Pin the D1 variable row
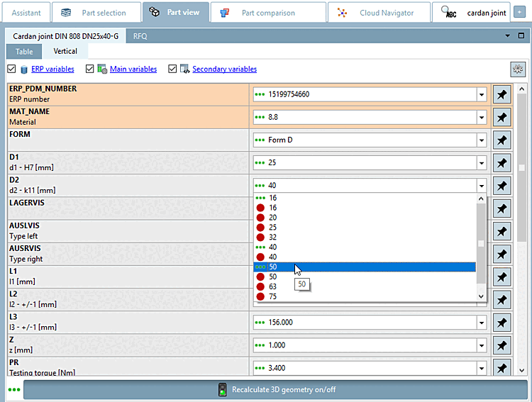532x402 pixels. (x=501, y=163)
